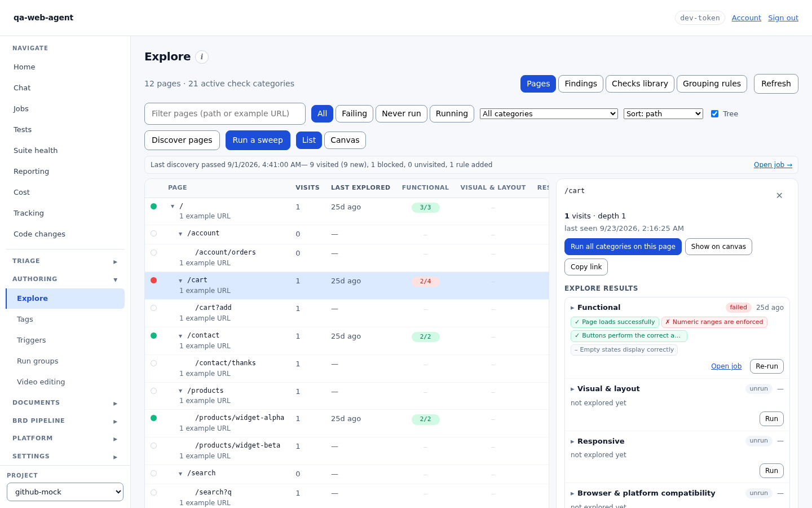Screen dimensions: 812x508
Task: Focus the filter pages input field
Action: click(x=224, y=113)
